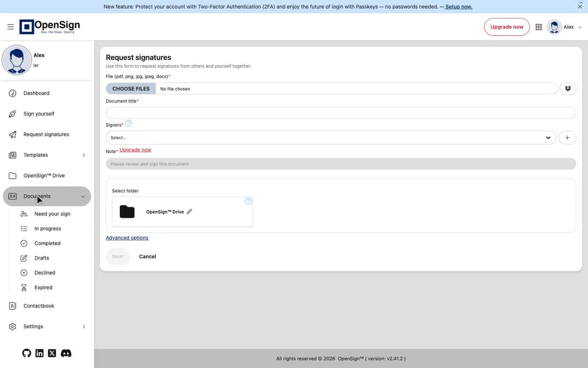This screenshot has width=588, height=368.
Task: Click the Next button
Action: pos(118,257)
